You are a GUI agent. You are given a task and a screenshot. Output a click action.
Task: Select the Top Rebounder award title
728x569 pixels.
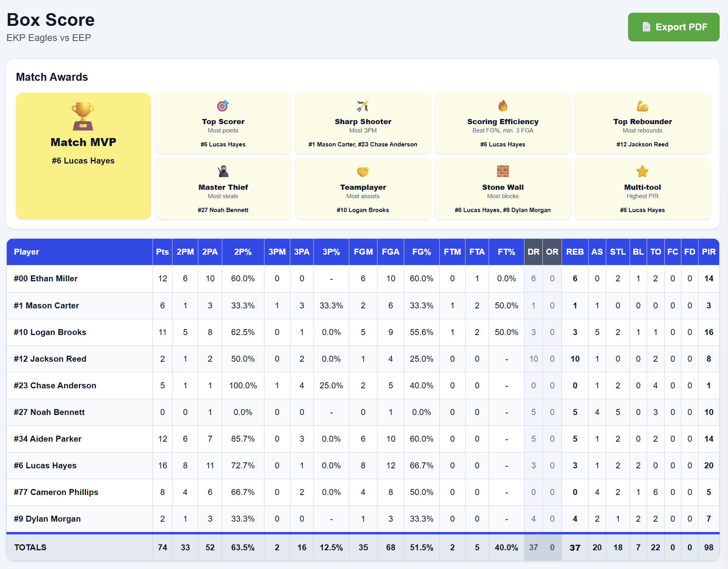coord(642,122)
